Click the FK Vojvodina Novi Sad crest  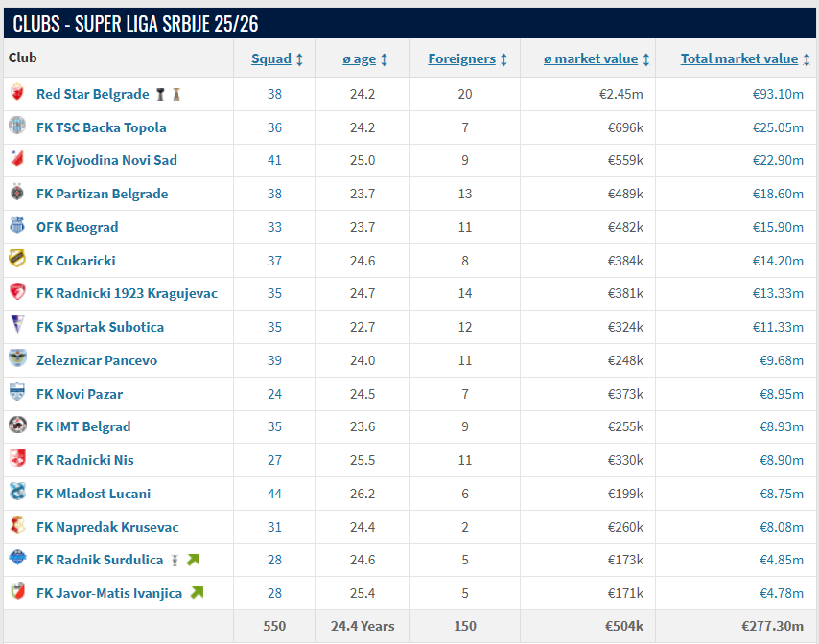(x=17, y=160)
